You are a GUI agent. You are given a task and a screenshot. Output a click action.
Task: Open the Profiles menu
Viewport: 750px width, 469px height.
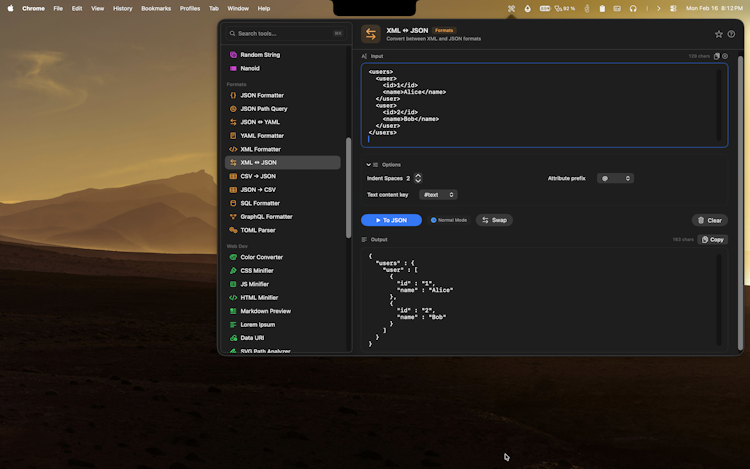click(x=190, y=8)
